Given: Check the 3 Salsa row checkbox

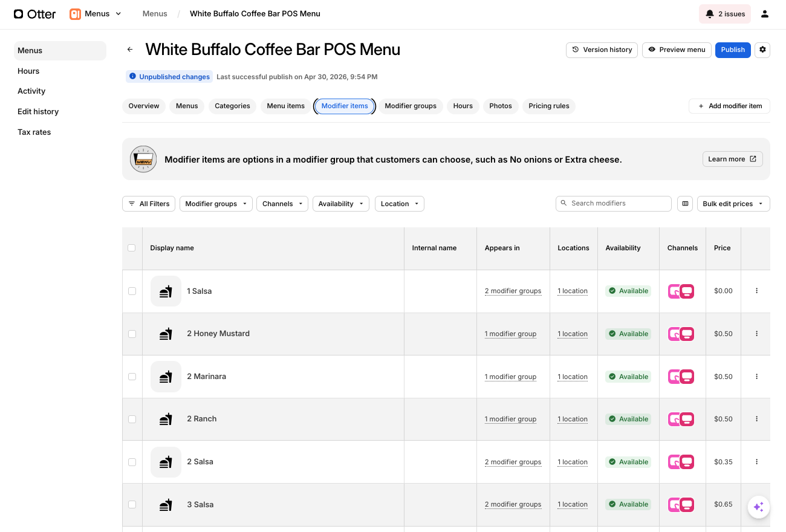Looking at the screenshot, I should point(132,504).
